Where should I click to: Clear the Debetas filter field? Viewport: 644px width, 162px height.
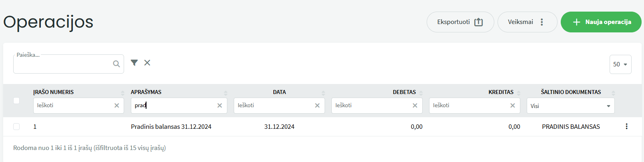point(415,106)
